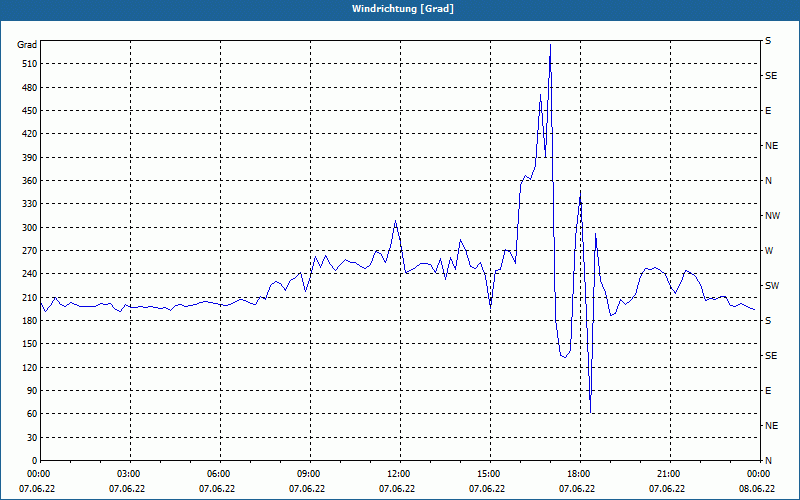Image resolution: width=800 pixels, height=500 pixels.
Task: Click the NW compass label on right axis
Action: (x=772, y=216)
